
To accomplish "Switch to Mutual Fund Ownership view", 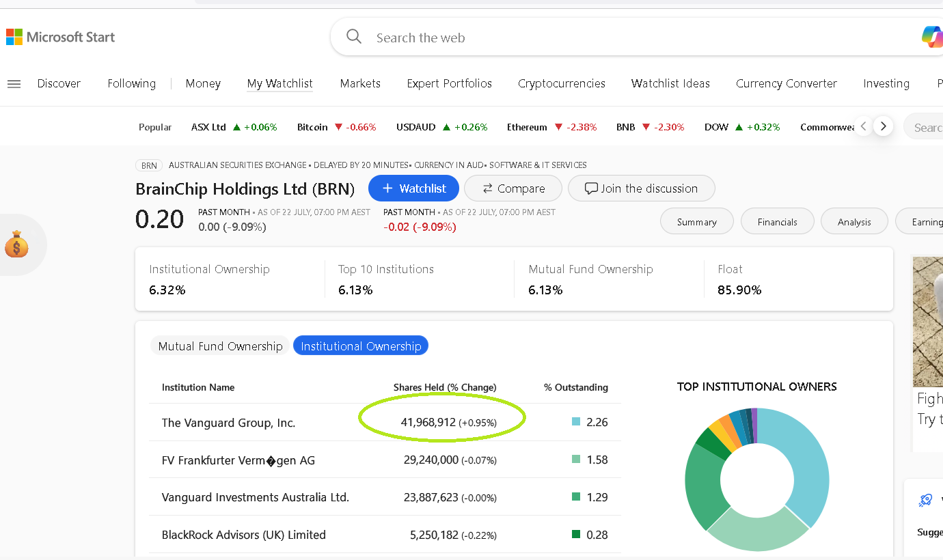I will [220, 346].
